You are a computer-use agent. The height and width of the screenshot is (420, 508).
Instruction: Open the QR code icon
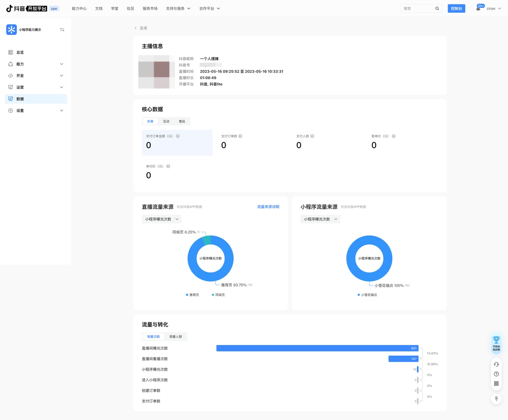point(496,383)
